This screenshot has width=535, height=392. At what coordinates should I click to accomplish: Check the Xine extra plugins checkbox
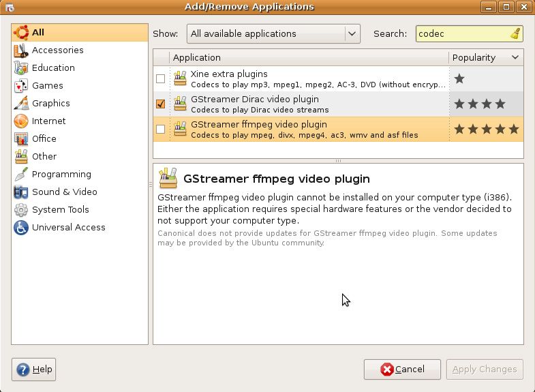click(x=160, y=79)
